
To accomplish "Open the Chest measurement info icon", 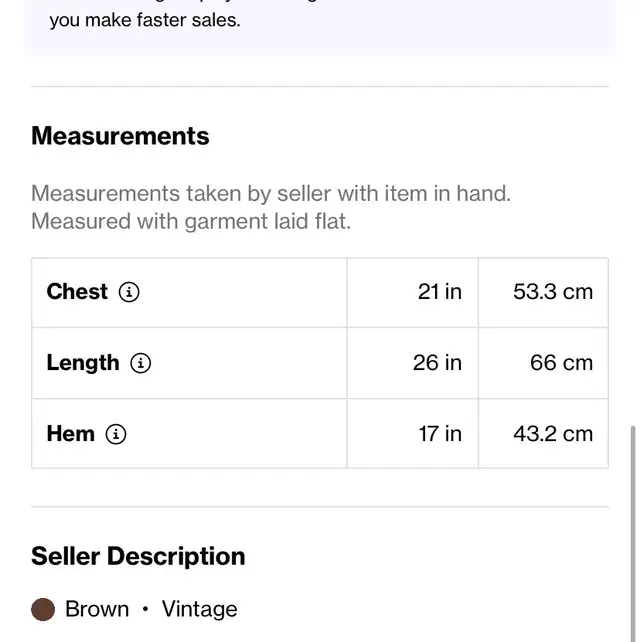I will 129,292.
